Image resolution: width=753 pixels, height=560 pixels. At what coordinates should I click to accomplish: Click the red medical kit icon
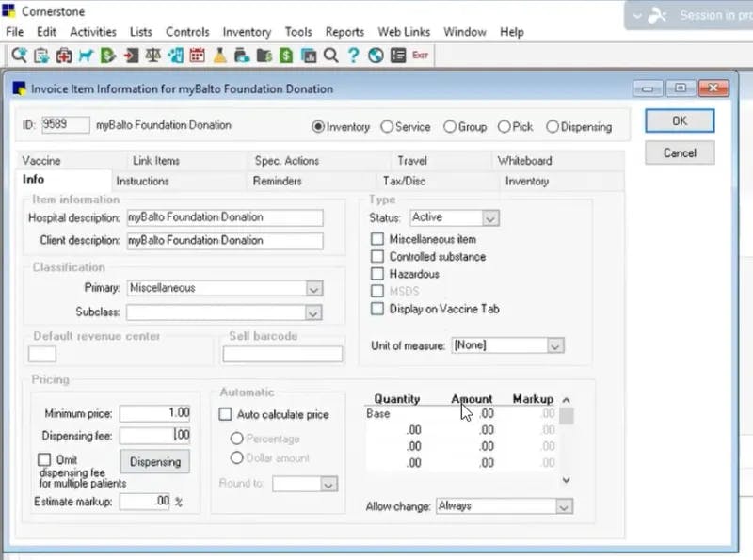point(63,56)
